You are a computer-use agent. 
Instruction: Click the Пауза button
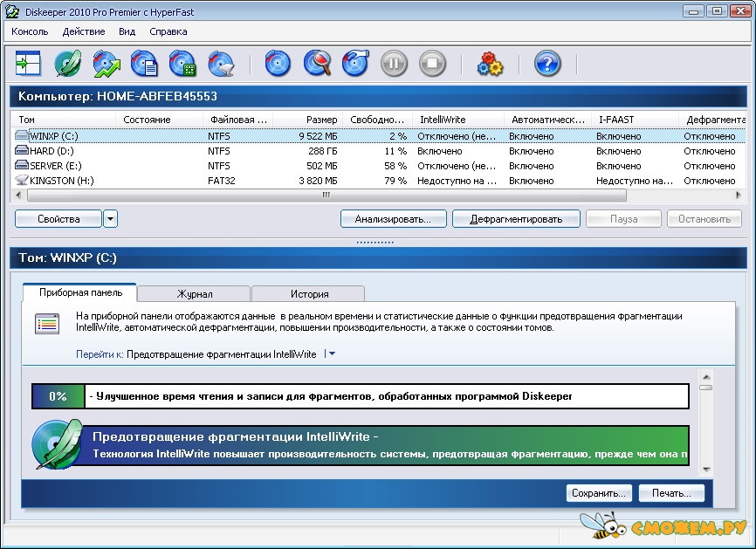click(x=623, y=219)
